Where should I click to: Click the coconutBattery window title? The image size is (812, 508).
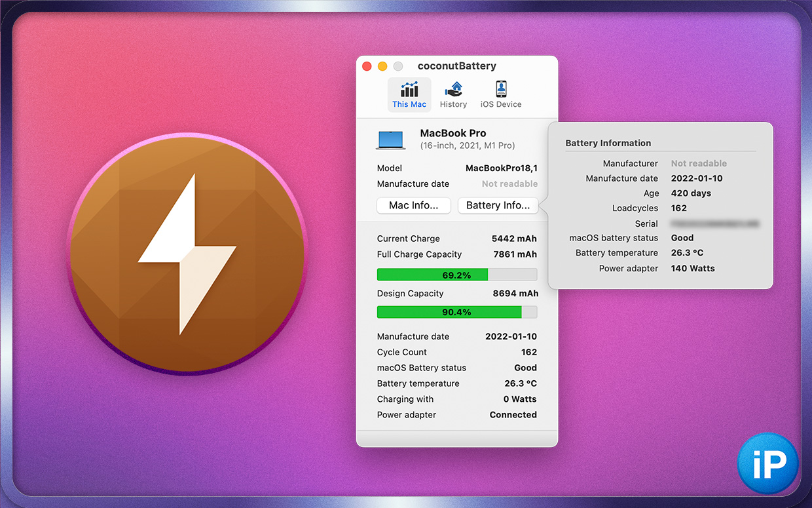tap(456, 66)
